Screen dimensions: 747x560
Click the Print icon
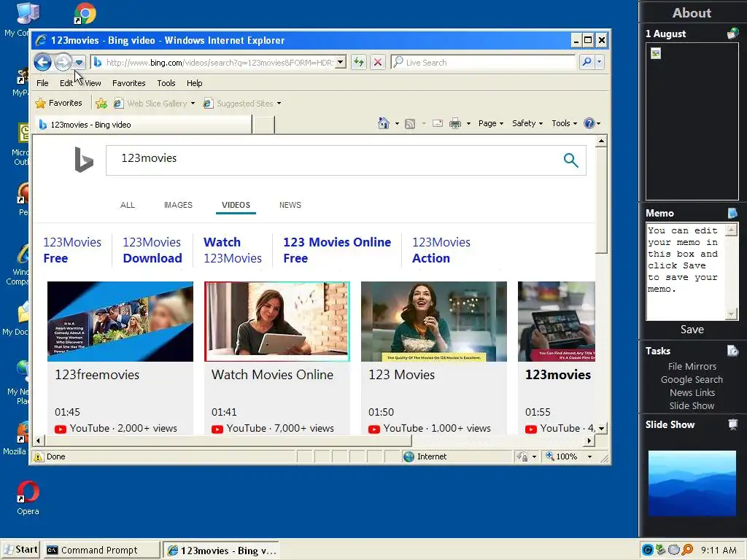pos(455,124)
